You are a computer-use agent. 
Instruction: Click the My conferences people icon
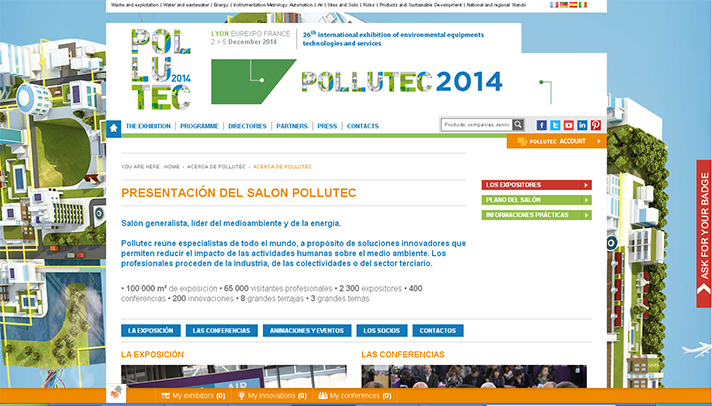[x=323, y=396]
